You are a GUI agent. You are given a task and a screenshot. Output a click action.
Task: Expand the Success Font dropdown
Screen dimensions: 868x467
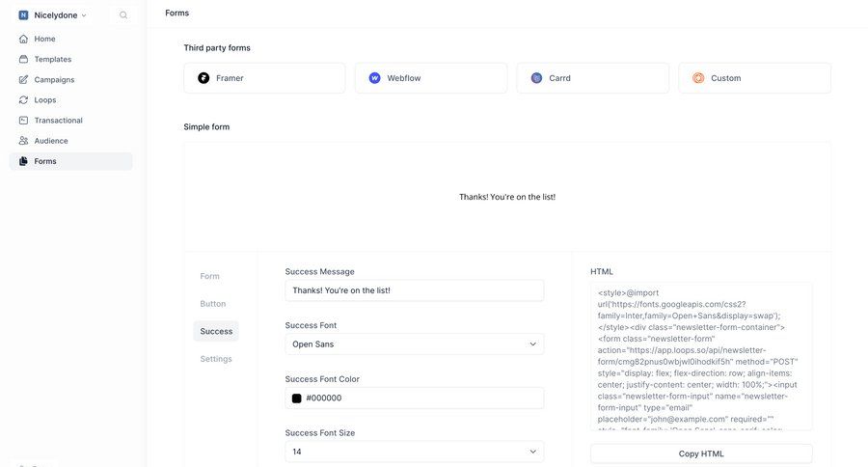click(414, 344)
